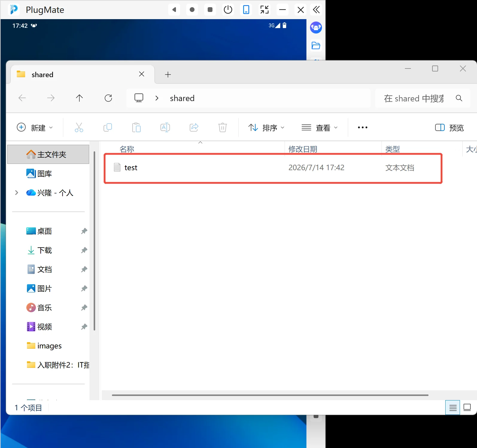
Task: Select 兴隆 - 个人 in the sidebar
Action: pos(50,193)
